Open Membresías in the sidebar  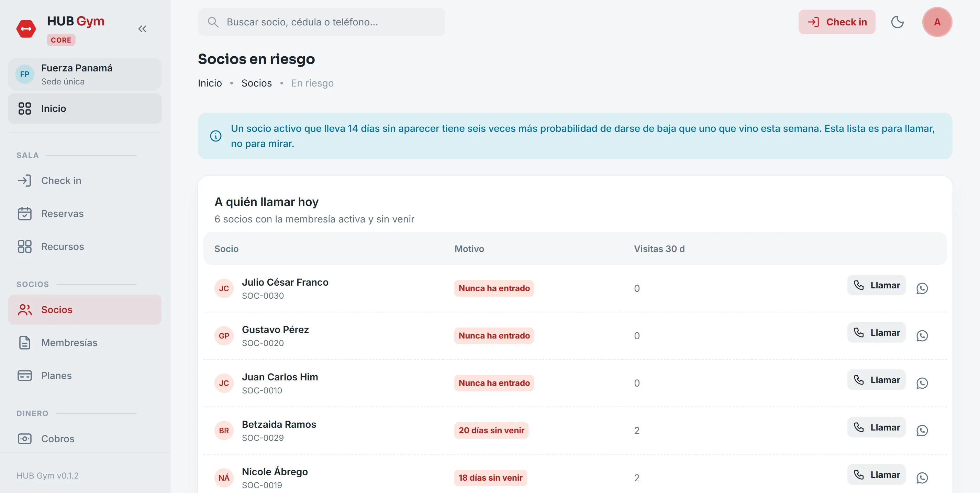(85, 343)
